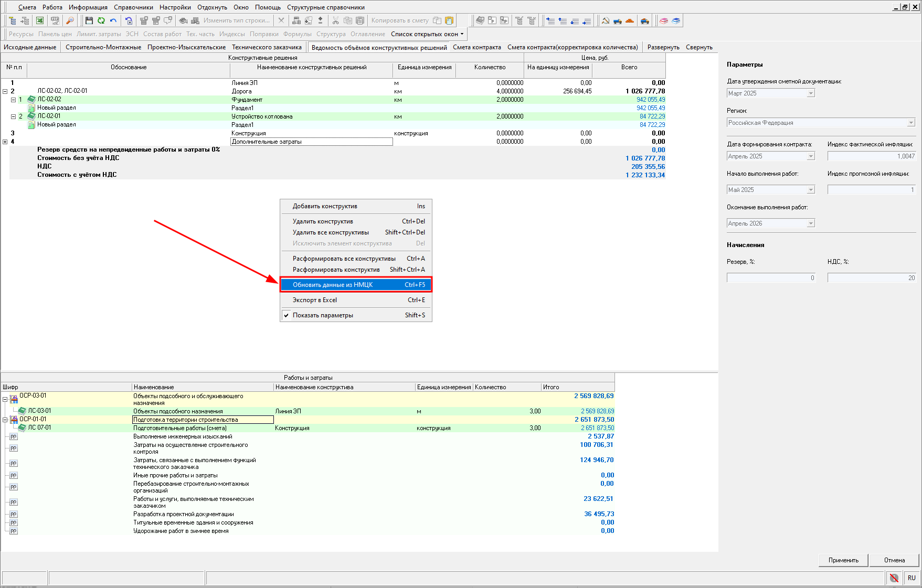
Task: Click the pink books stack icon
Action: tap(664, 20)
